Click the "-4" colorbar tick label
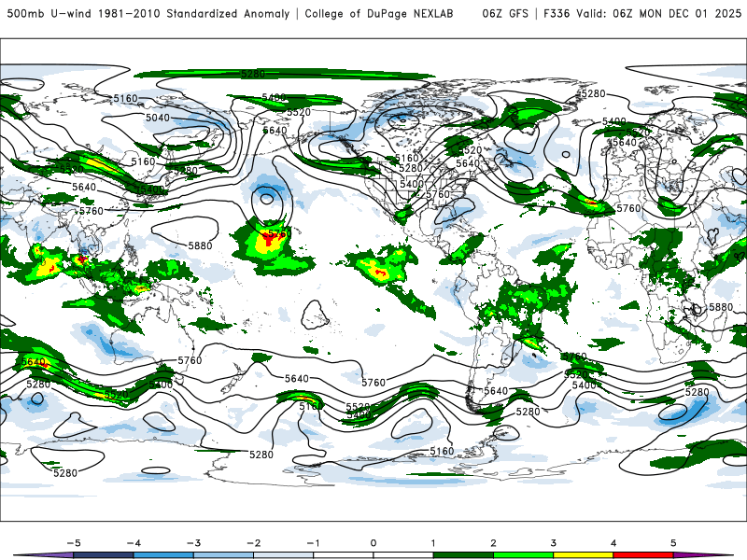 [134, 543]
